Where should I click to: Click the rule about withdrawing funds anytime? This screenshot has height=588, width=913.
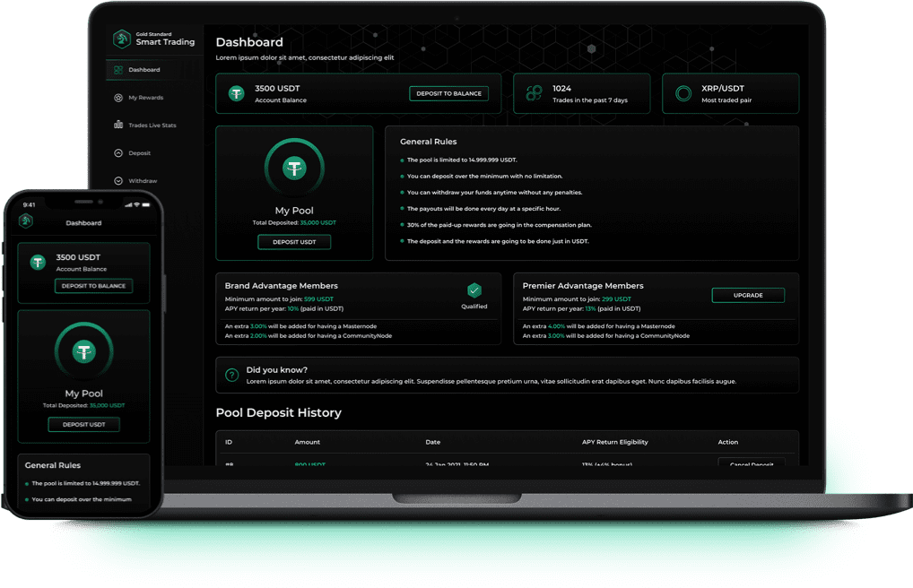tap(494, 193)
